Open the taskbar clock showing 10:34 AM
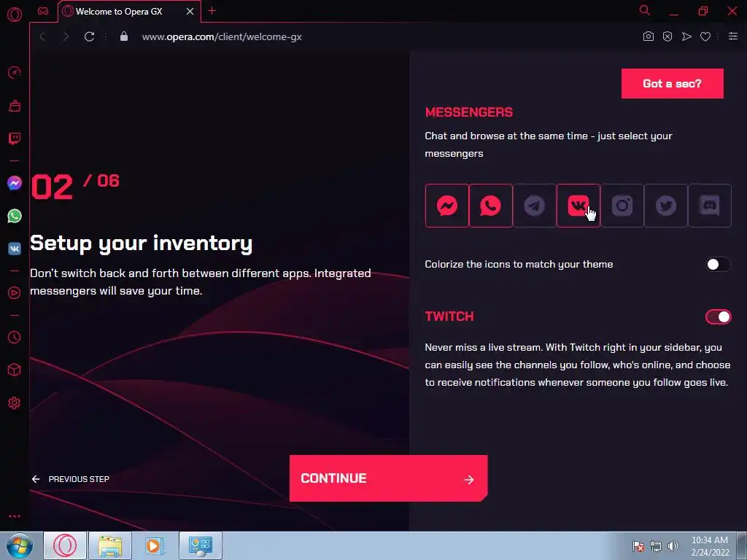 (710, 546)
